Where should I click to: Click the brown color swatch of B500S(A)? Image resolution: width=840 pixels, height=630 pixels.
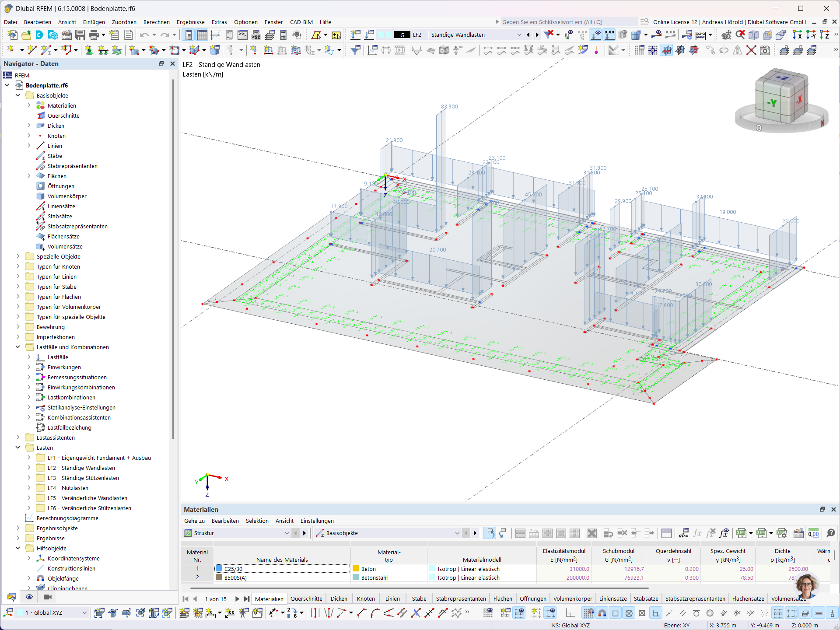[x=219, y=577]
